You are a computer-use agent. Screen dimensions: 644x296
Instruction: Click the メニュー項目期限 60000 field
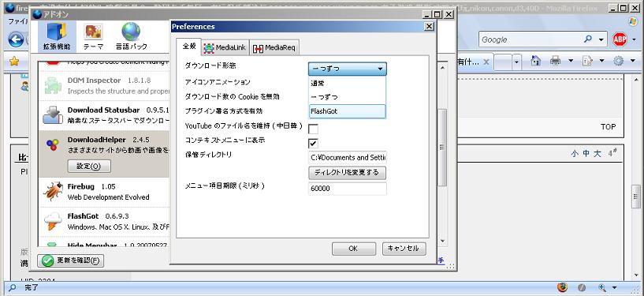pyautogui.click(x=347, y=189)
